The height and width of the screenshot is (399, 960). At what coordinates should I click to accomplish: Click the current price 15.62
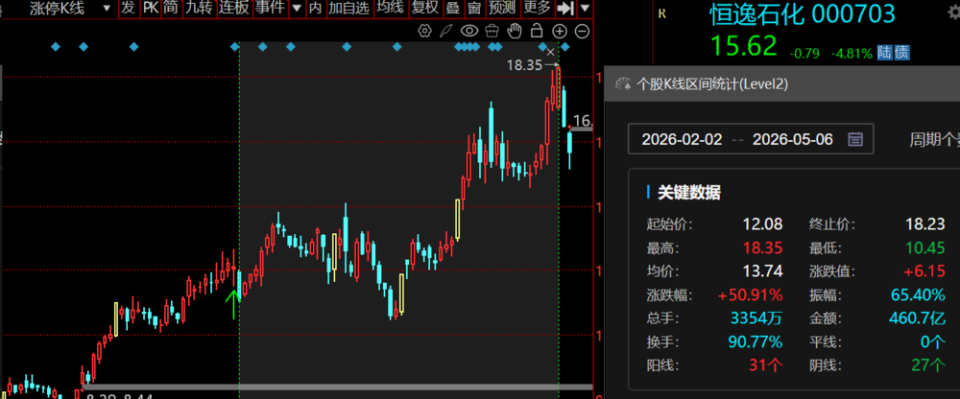coord(743,47)
